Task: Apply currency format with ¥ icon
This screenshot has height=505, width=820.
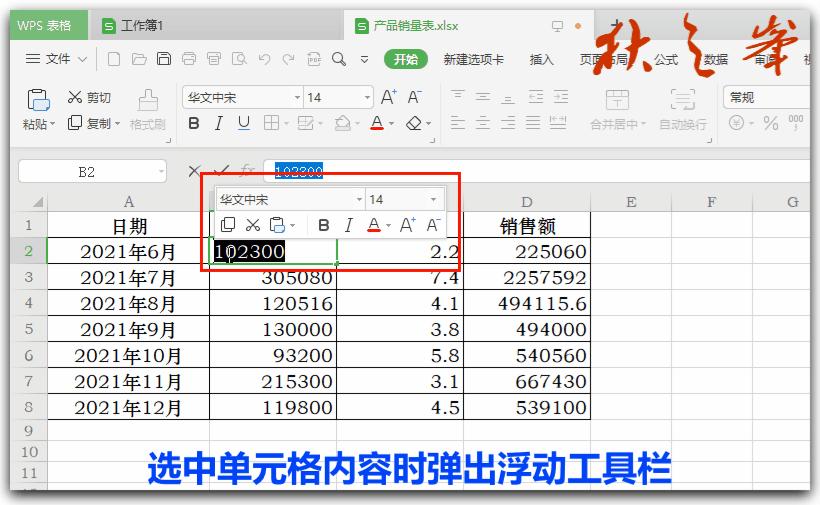Action: point(736,123)
